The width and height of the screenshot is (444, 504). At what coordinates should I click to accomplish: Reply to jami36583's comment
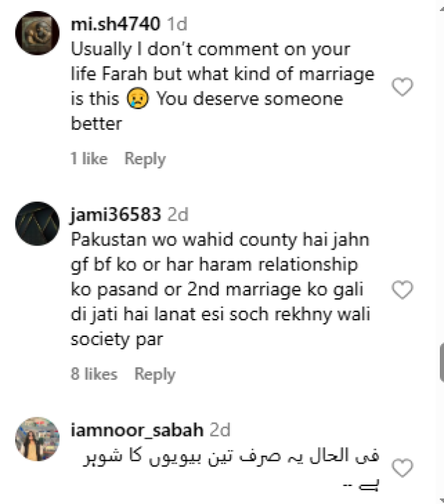click(x=155, y=374)
